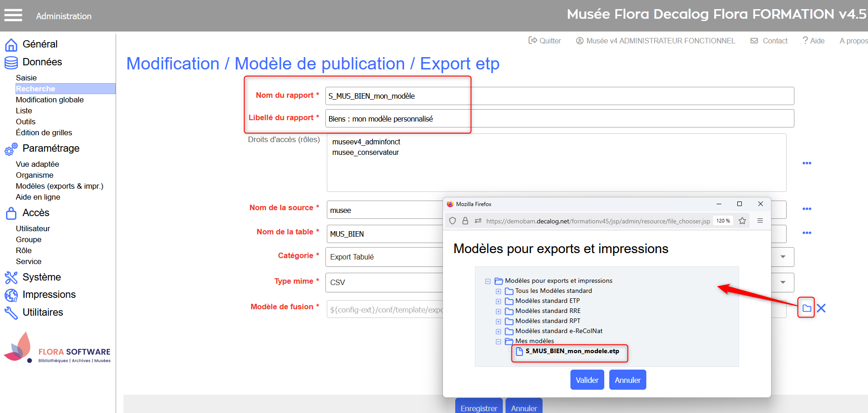
Task: Click the Données database icon
Action: pos(11,63)
